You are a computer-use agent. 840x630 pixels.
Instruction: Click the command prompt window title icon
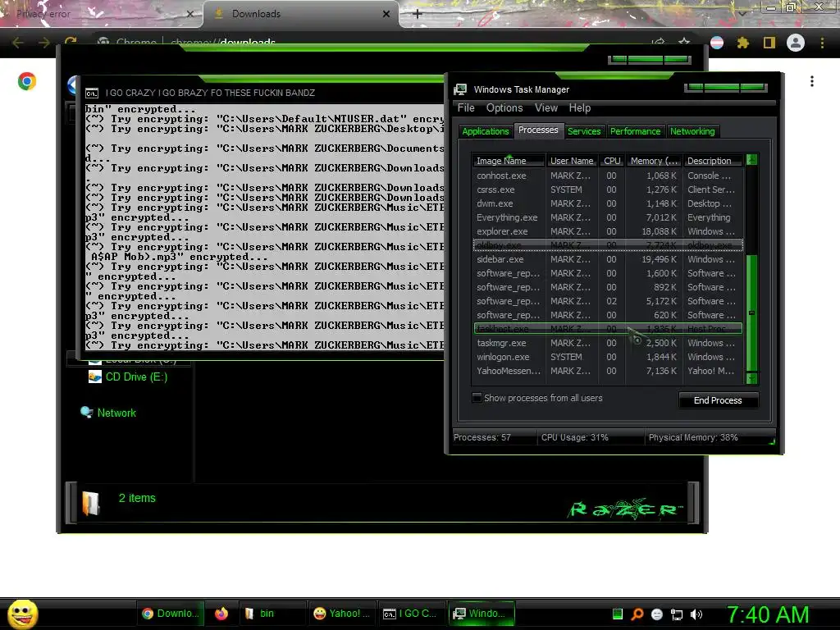point(92,94)
